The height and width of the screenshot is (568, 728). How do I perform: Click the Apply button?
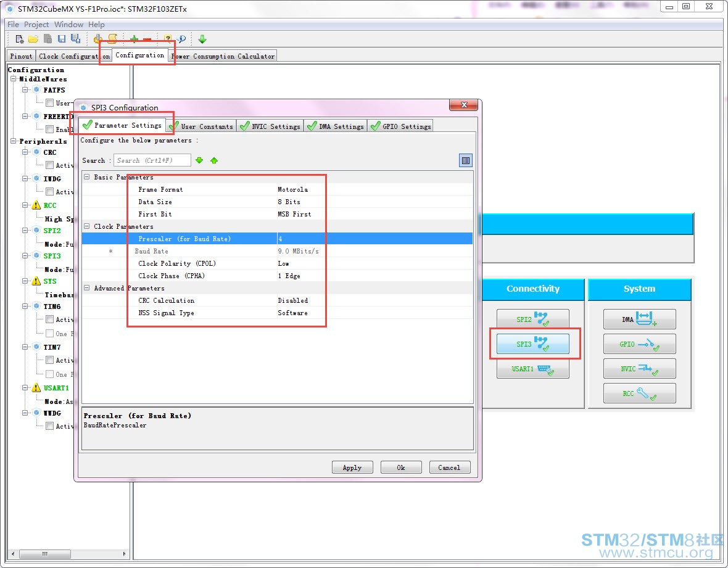click(352, 467)
